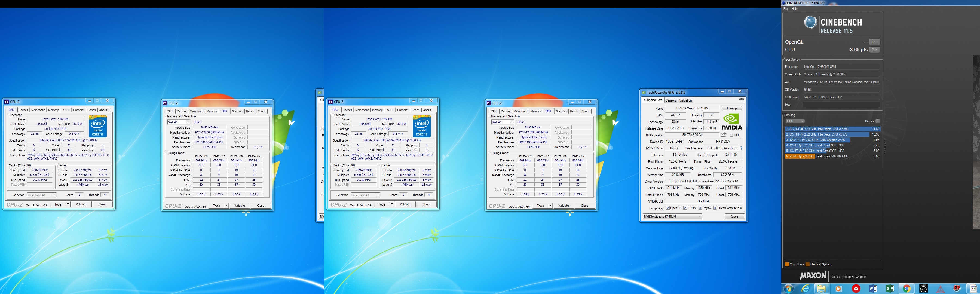
Task: Toggle the DirectCompute 5.0 checkbox
Action: pyautogui.click(x=715, y=208)
